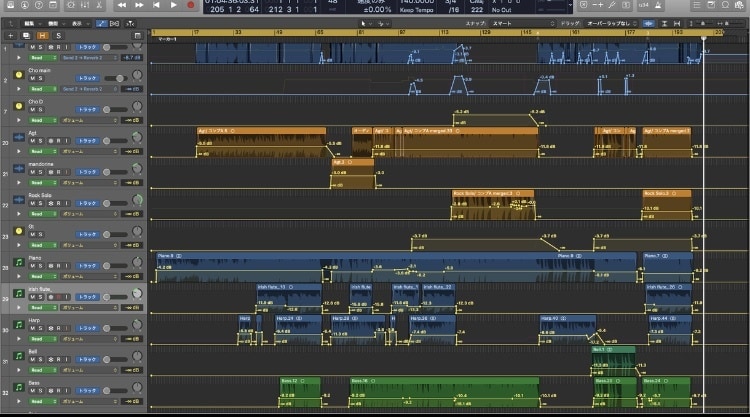
Task: Click the Piano track instrument icon
Action: tap(19, 262)
